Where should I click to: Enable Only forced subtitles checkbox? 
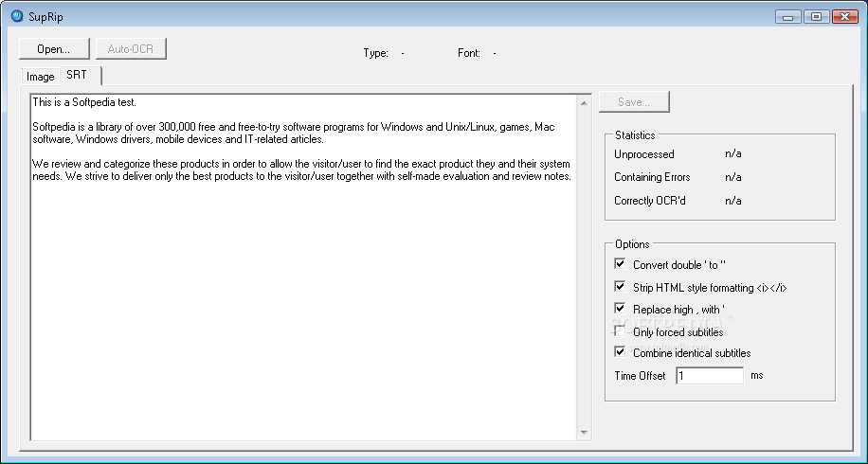point(620,330)
